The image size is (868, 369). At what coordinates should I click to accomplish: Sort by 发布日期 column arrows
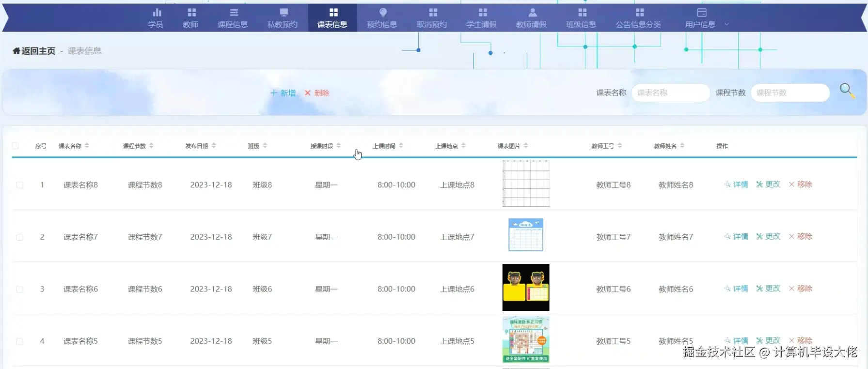pyautogui.click(x=214, y=145)
